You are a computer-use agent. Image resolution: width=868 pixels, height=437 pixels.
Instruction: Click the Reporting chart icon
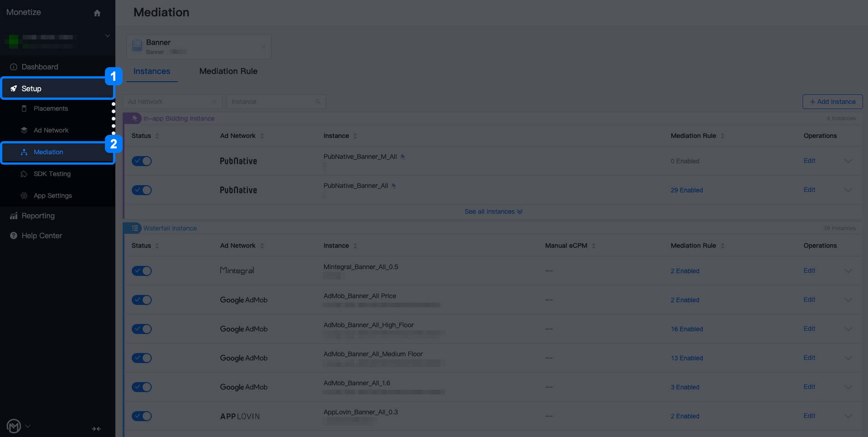(x=14, y=216)
